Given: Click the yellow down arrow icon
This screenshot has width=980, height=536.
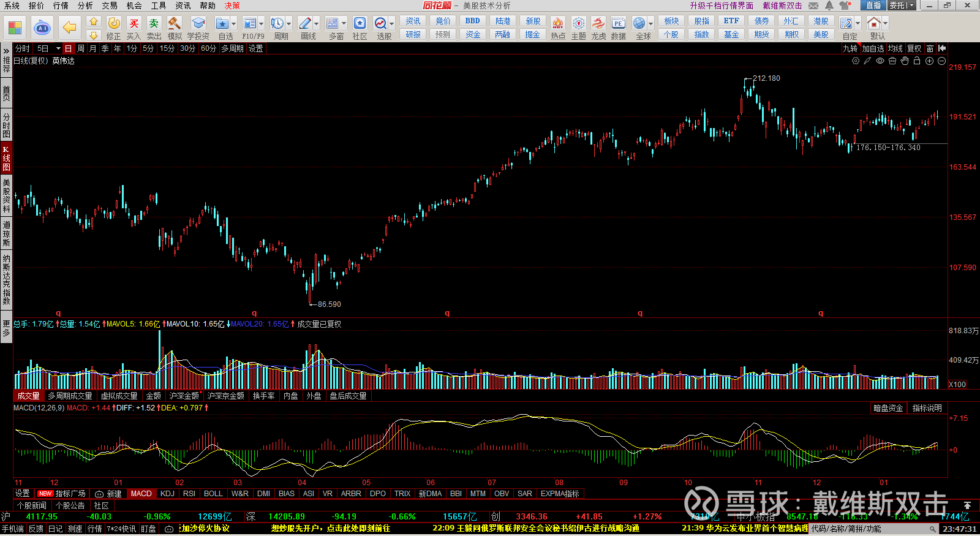Looking at the screenshot, I should click(93, 36).
